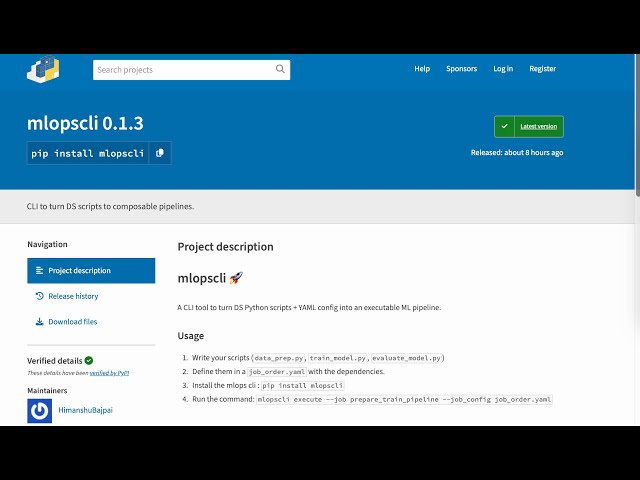
Task: Click the inline pip install mlopscli step three
Action: pyautogui.click(x=302, y=385)
